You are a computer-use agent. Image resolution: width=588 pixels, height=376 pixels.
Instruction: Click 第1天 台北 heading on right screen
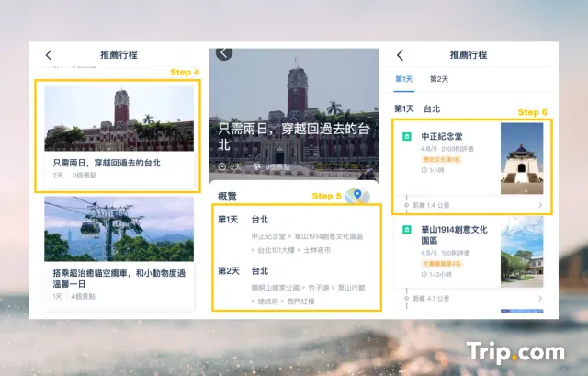(x=417, y=109)
